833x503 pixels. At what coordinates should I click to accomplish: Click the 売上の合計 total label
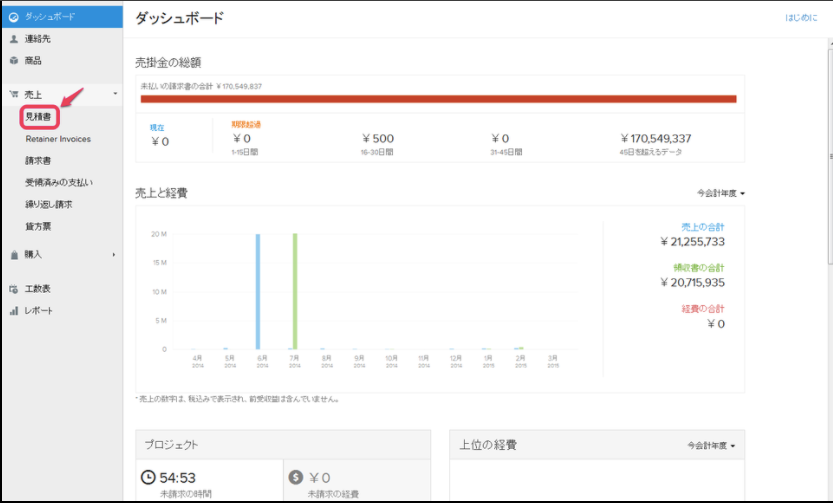703,227
